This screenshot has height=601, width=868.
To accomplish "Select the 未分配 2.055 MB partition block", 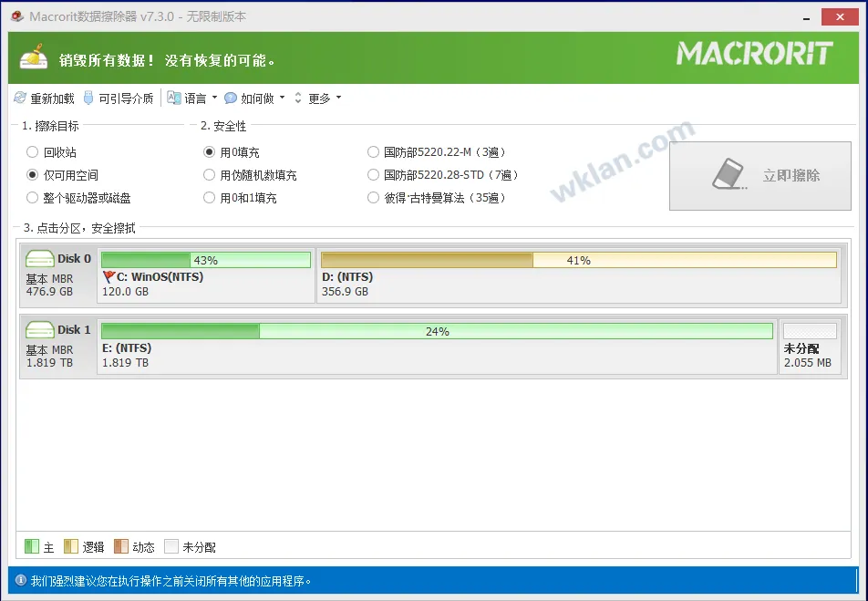I will (x=810, y=347).
